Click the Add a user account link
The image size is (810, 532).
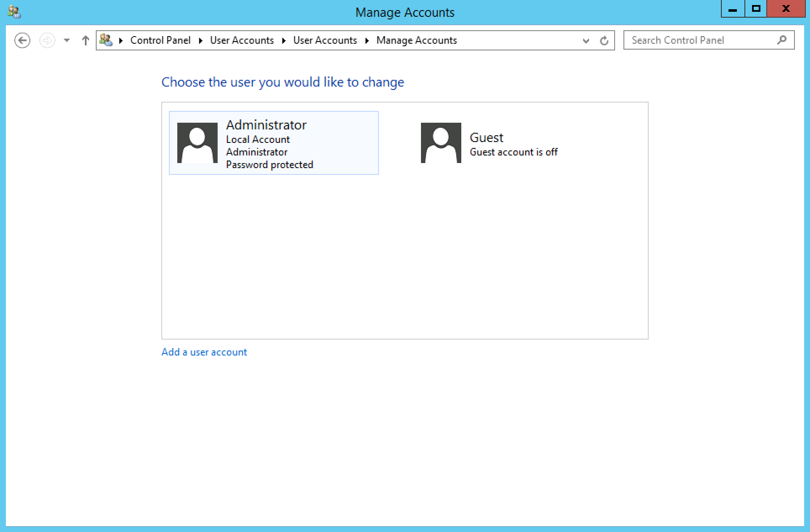click(204, 352)
